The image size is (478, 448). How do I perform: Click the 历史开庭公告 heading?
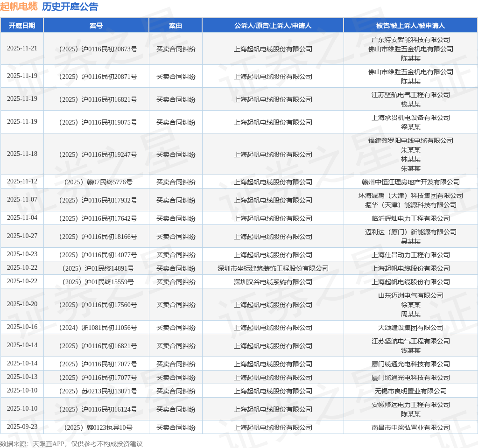point(70,7)
